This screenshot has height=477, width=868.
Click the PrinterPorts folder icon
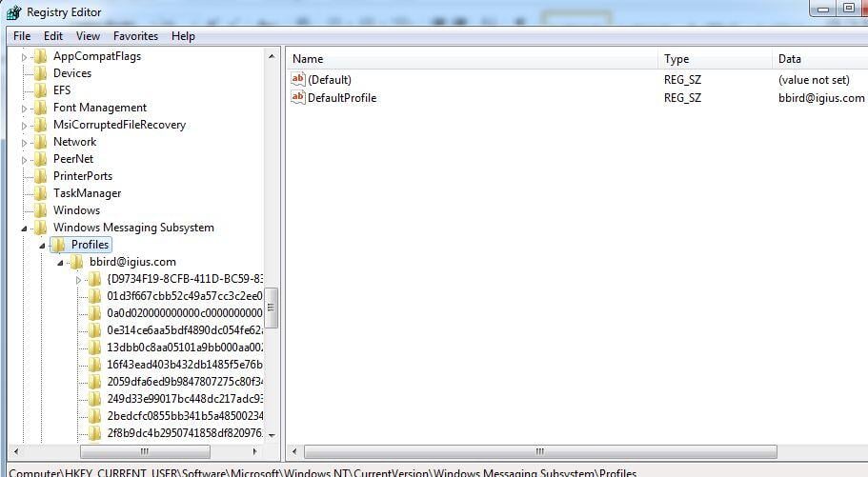[41, 176]
